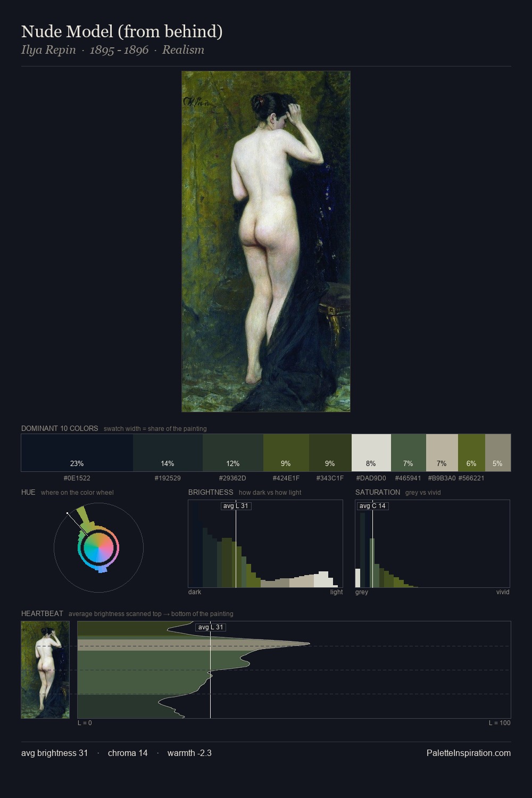Click the small painting thumbnail beside Heartbeat chart
532x798 pixels.
coord(45,670)
